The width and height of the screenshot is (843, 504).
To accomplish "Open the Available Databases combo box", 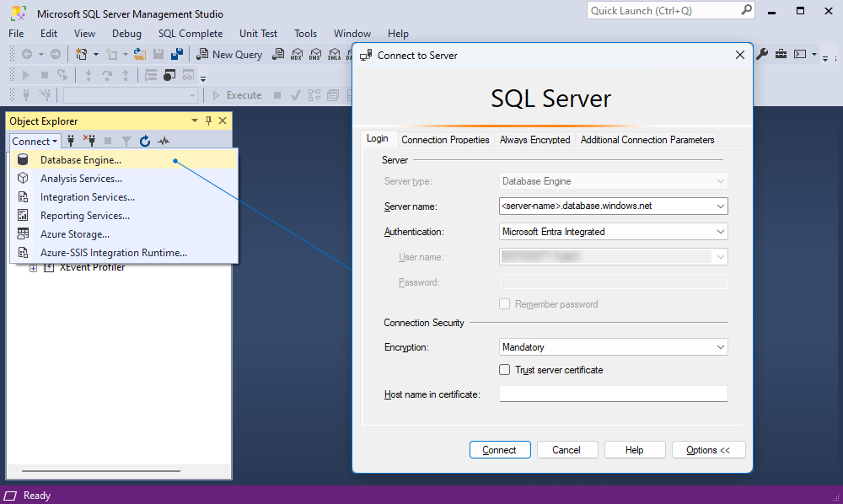I will (x=131, y=95).
